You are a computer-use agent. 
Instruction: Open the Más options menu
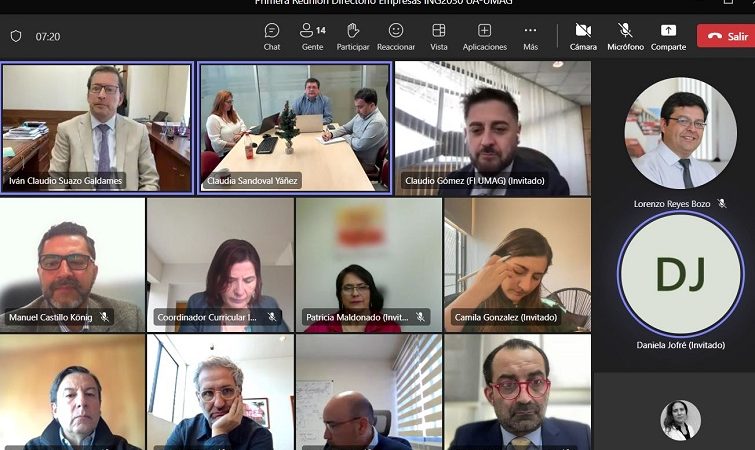530,37
